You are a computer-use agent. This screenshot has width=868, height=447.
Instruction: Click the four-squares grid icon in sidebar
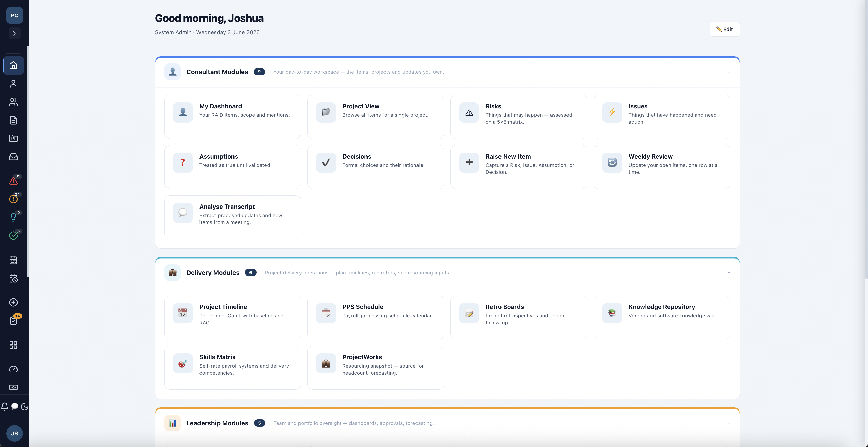[13, 345]
